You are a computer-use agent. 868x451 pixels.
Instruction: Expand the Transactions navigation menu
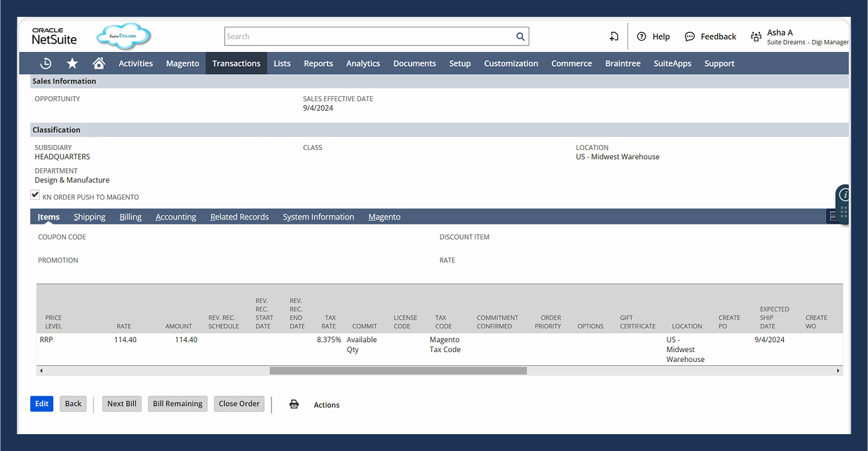[x=236, y=63]
